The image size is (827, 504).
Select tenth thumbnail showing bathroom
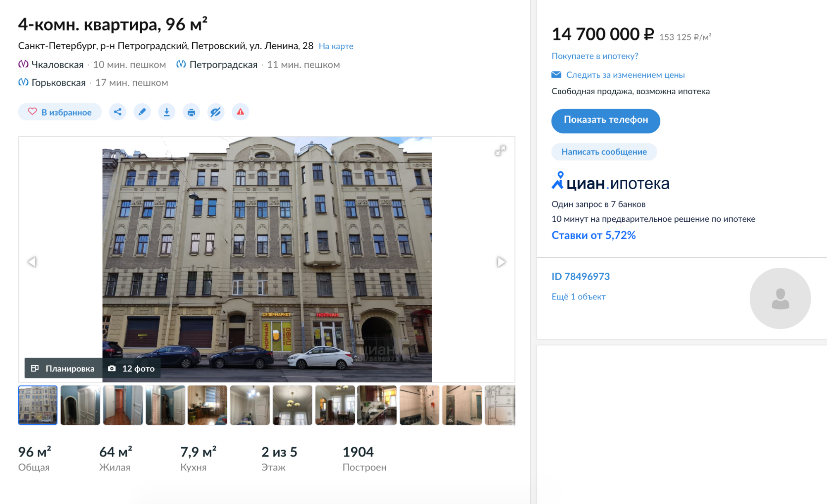[419, 405]
